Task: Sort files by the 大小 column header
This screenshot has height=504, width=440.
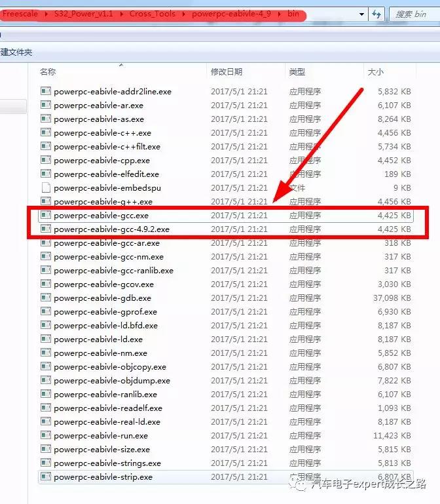Action: (x=376, y=71)
